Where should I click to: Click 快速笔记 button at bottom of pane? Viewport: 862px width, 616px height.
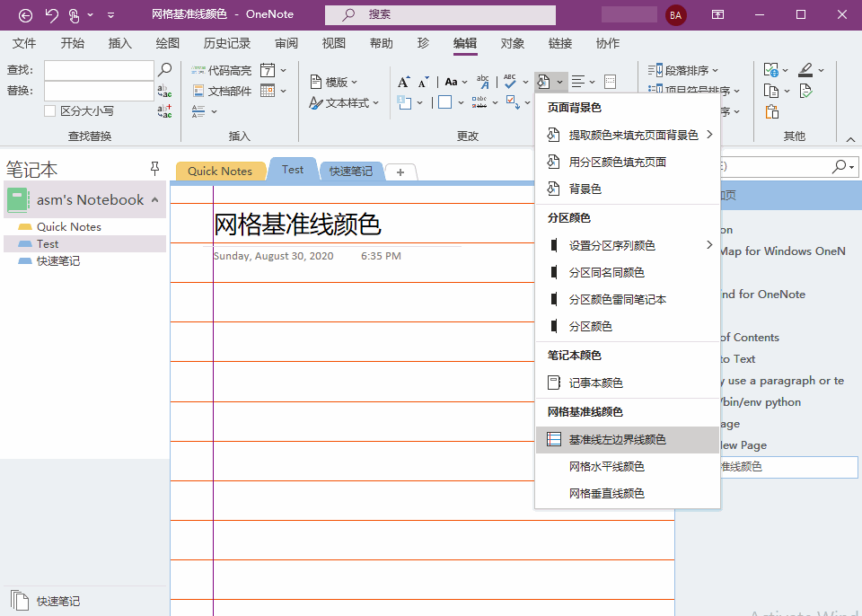[46, 601]
